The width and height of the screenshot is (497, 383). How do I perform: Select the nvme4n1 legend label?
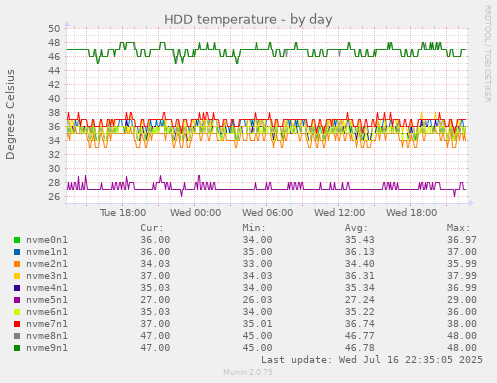pyautogui.click(x=47, y=288)
